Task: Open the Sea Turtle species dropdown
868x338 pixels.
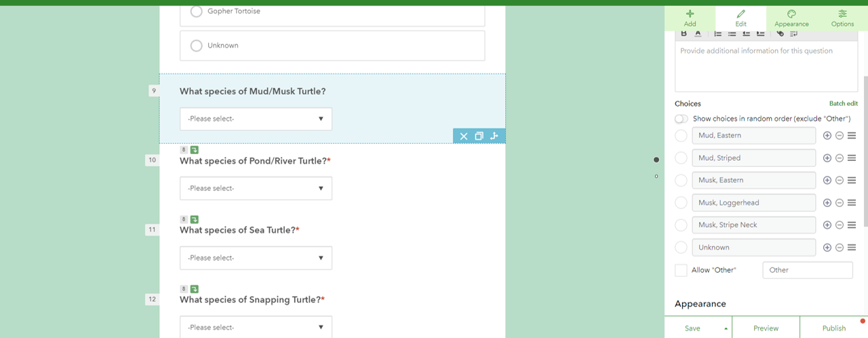Action: (256, 258)
